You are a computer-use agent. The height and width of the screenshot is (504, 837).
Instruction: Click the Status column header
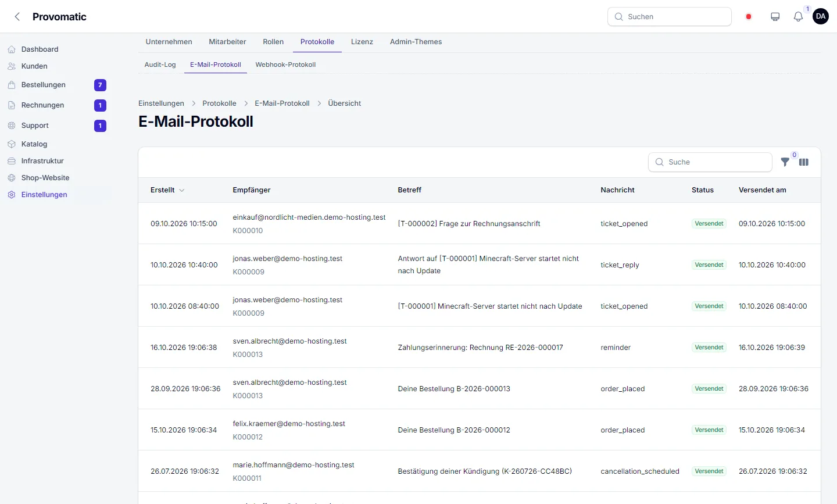pos(703,190)
